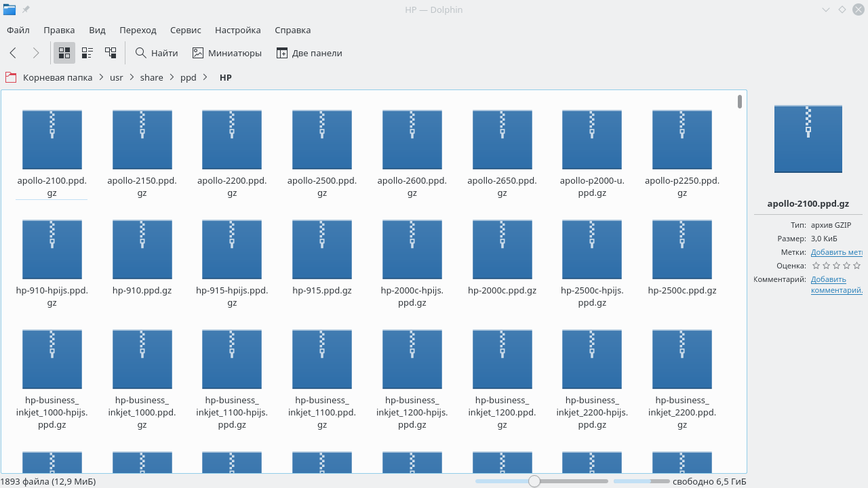The width and height of the screenshot is (868, 488).
Task: Open the Переход menu
Action: [x=138, y=30]
